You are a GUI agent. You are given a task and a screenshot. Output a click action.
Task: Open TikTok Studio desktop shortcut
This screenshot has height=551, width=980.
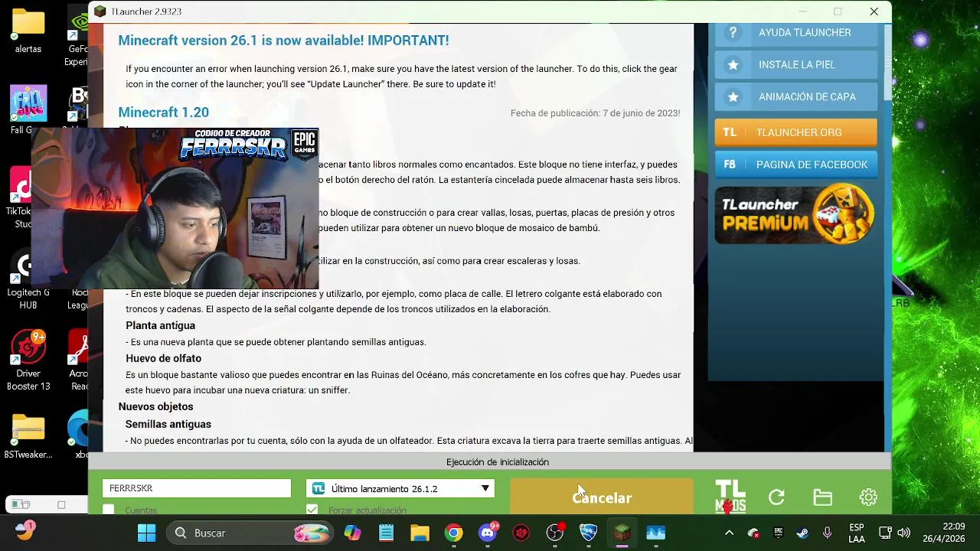(21, 197)
